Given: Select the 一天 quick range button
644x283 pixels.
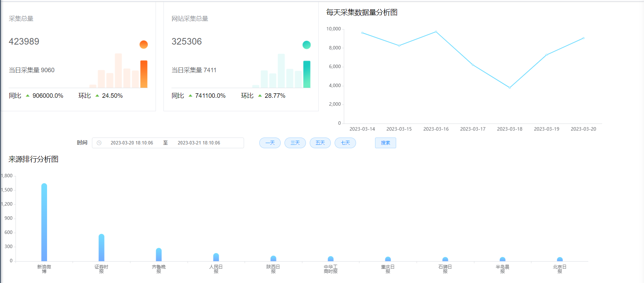Looking at the screenshot, I should 270,143.
